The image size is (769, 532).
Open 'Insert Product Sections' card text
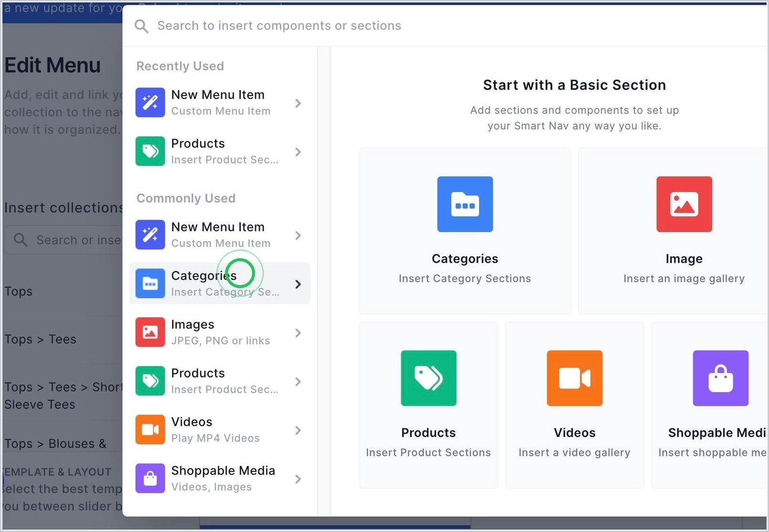(x=428, y=452)
